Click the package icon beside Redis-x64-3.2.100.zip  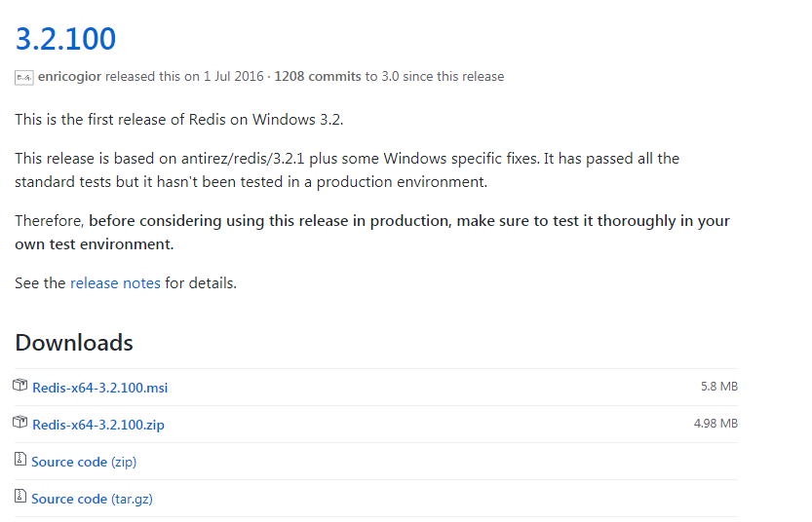[x=20, y=423]
